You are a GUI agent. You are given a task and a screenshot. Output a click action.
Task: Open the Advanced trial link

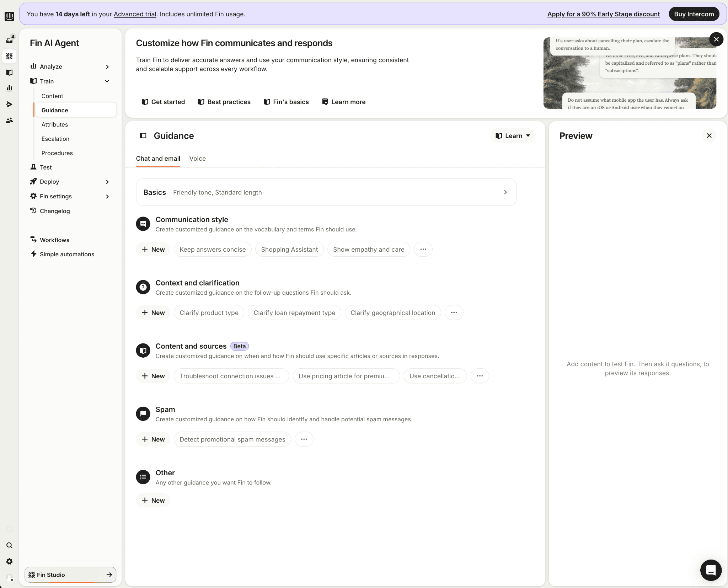coord(135,14)
